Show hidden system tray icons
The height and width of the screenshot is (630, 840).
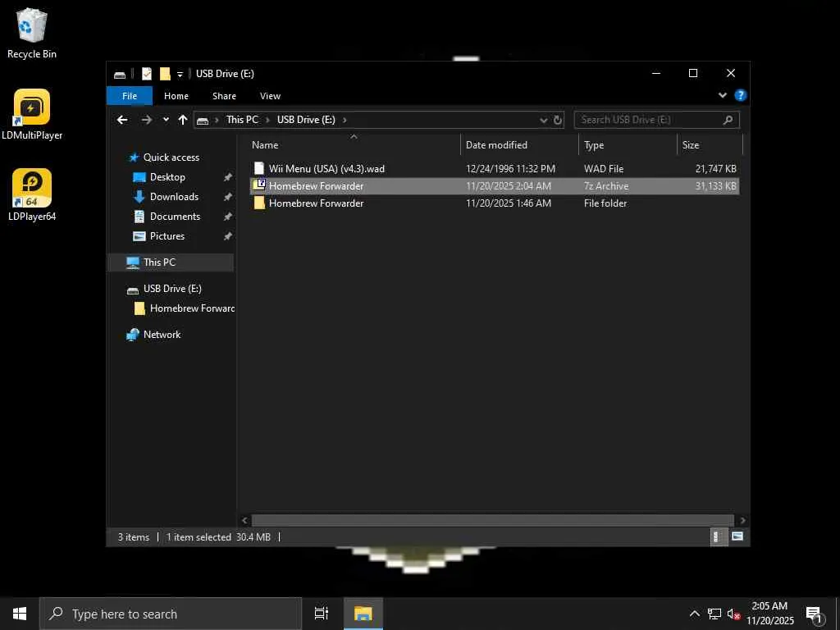694,614
